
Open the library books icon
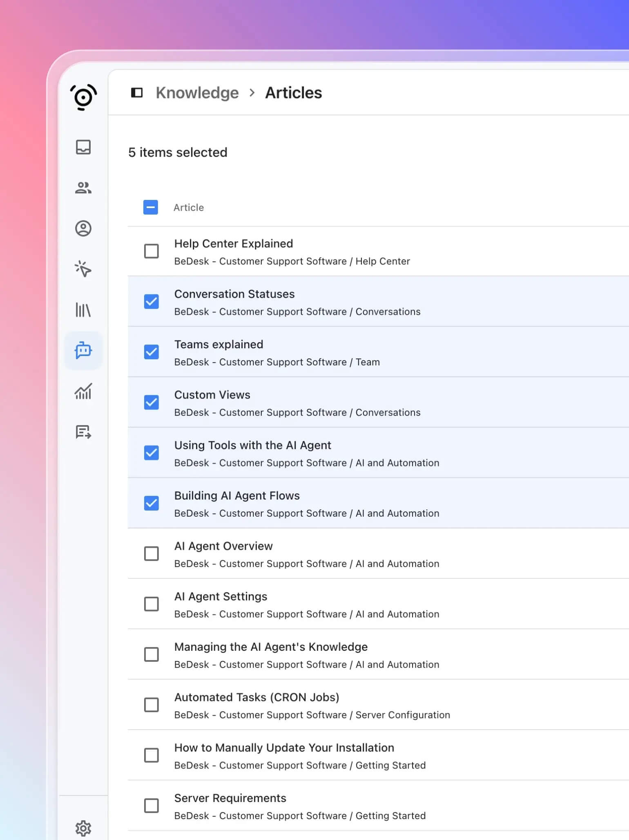click(83, 310)
